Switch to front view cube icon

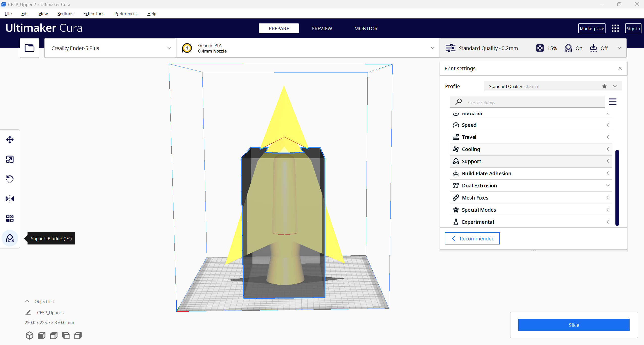(42, 335)
